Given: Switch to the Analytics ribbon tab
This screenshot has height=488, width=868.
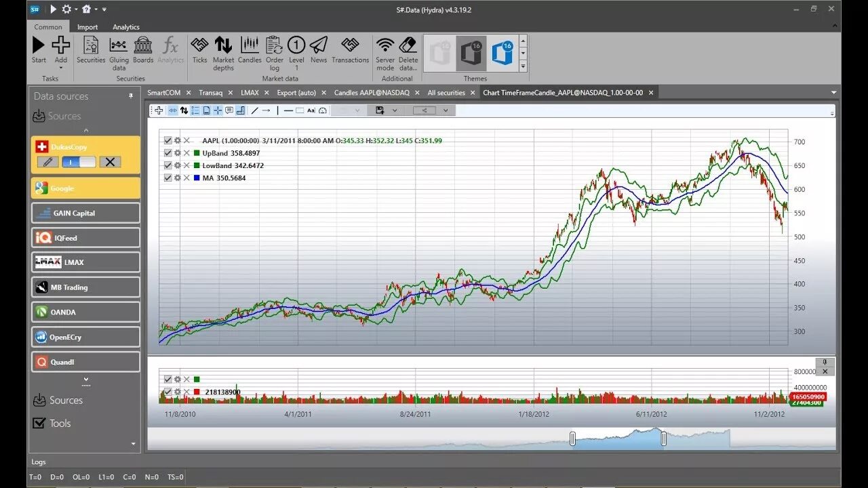Looking at the screenshot, I should point(126,27).
